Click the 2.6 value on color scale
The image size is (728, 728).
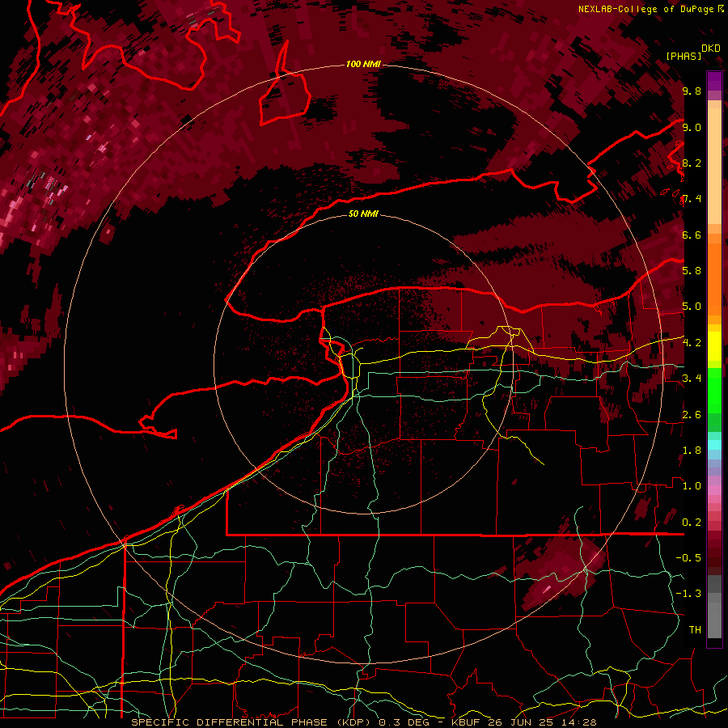click(x=692, y=414)
